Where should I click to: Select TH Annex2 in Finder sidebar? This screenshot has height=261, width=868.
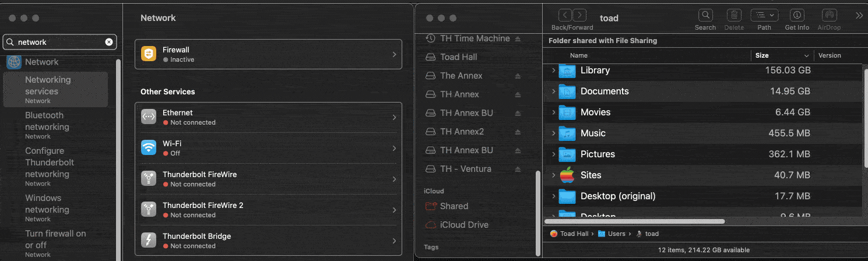(x=462, y=132)
